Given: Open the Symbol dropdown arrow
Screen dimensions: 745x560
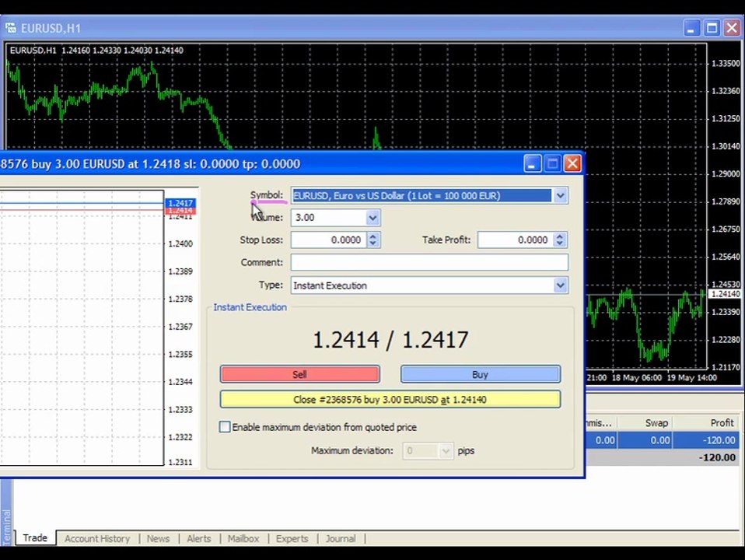Looking at the screenshot, I should [x=560, y=195].
